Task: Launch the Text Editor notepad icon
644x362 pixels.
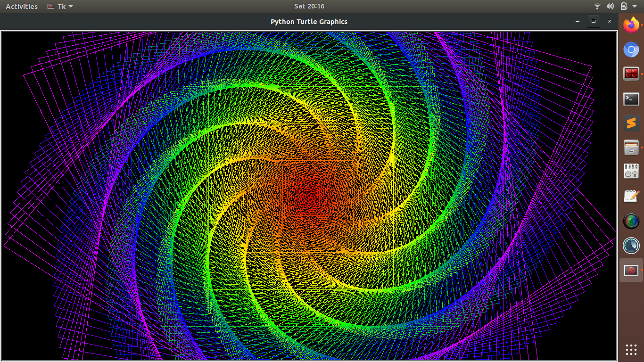Action: 631,196
